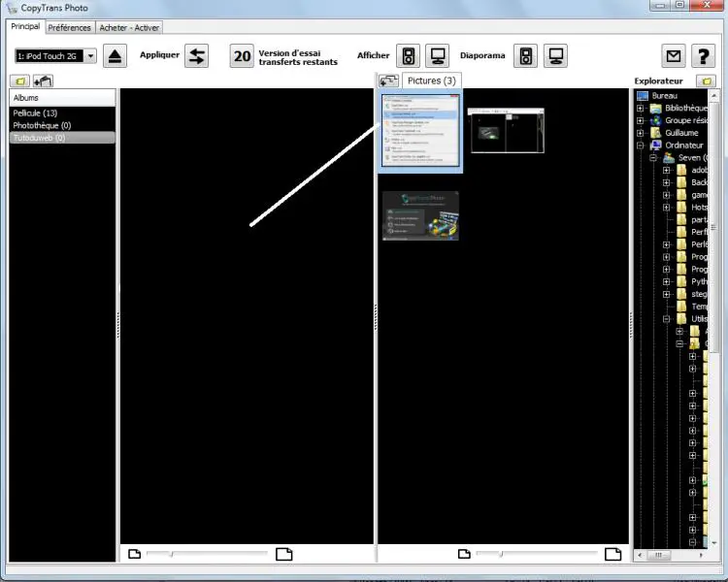Image resolution: width=728 pixels, height=582 pixels.
Task: Select CopyTrans Photo splash thumbnail
Action: [x=420, y=215]
